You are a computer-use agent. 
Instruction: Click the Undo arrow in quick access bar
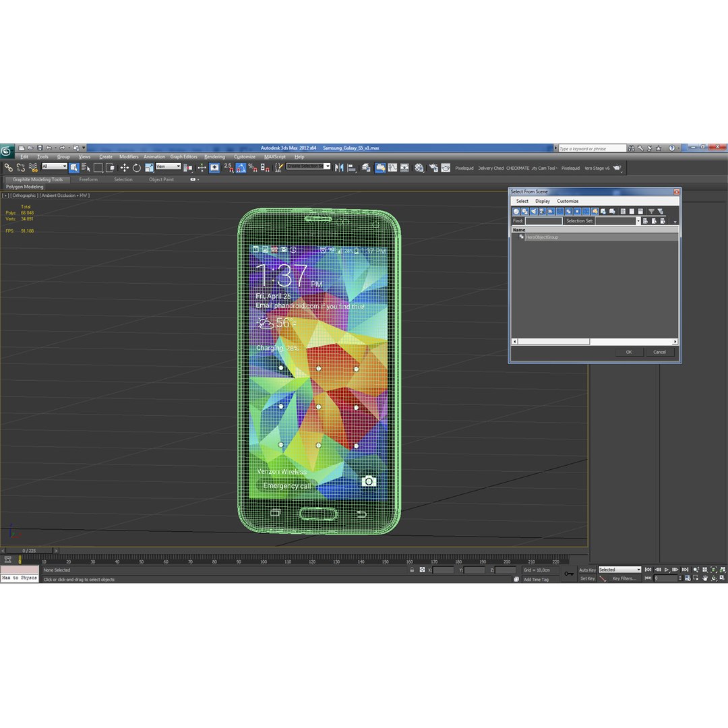coord(49,148)
